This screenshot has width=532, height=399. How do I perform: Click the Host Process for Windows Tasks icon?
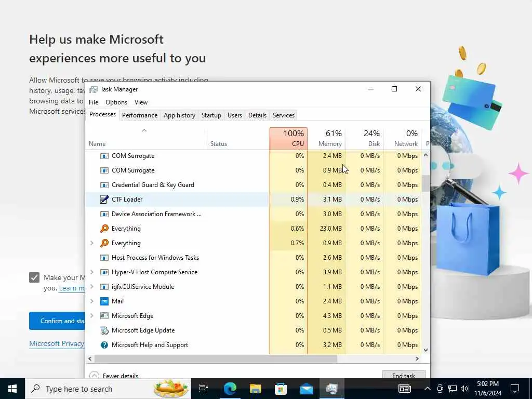(x=104, y=258)
